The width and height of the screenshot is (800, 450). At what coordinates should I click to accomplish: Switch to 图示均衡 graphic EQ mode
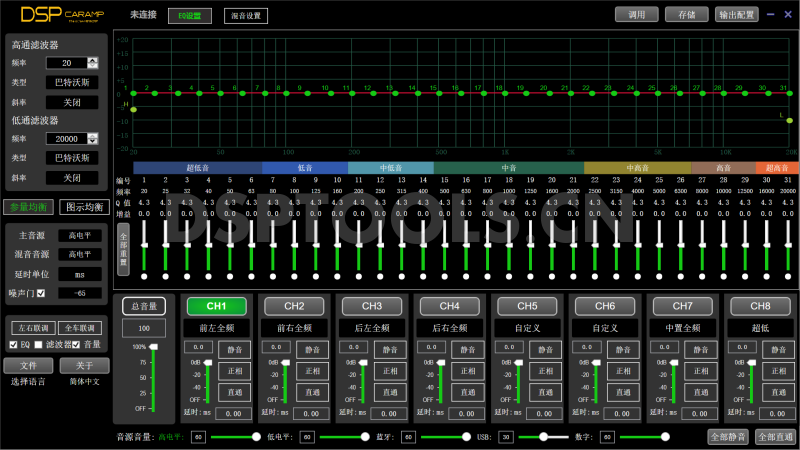[x=84, y=207]
